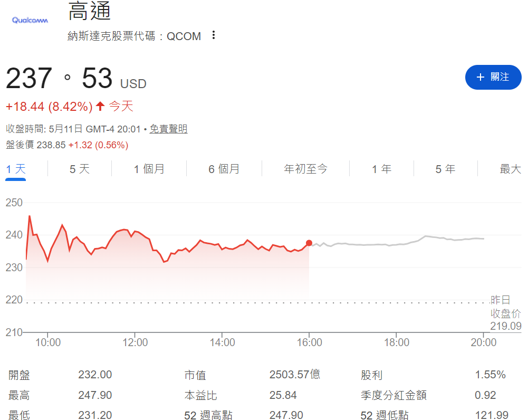528x420 pixels.
Task: Switch to the 1 年 chart tab
Action: coord(381,169)
